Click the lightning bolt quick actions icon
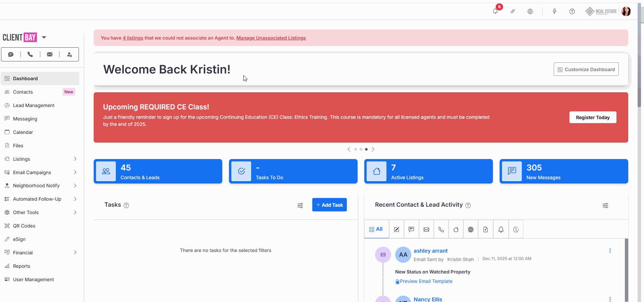The image size is (644, 302). pyautogui.click(x=554, y=11)
